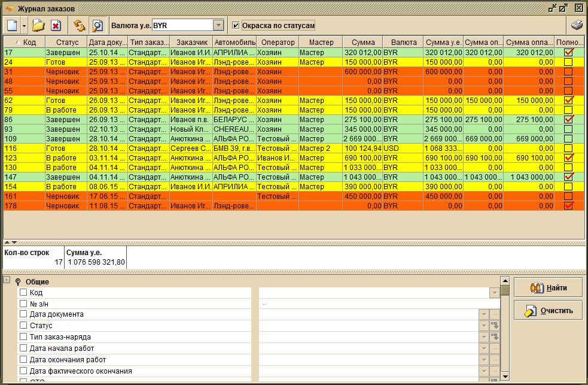Screen dimensions: 588x385
Task: Toggle the search panel magnifier icon
Action: click(98, 26)
